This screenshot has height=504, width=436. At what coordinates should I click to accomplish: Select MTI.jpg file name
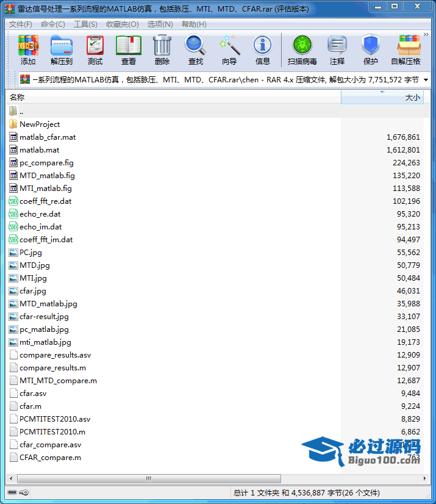click(33, 278)
